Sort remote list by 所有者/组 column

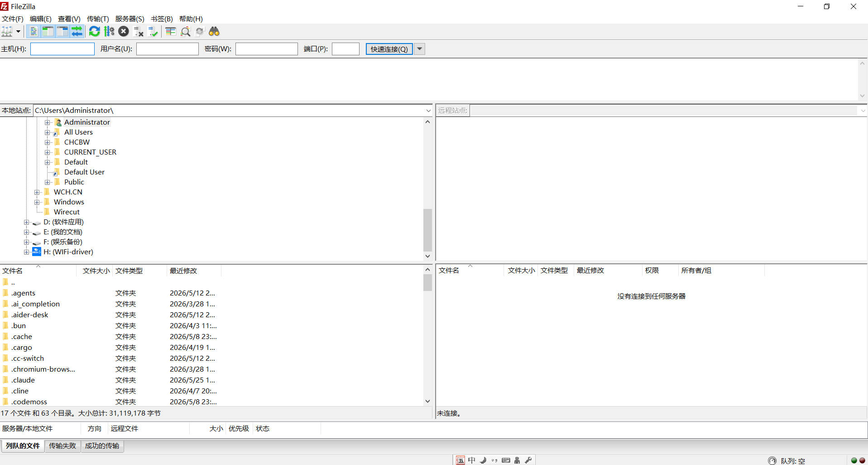(722, 271)
